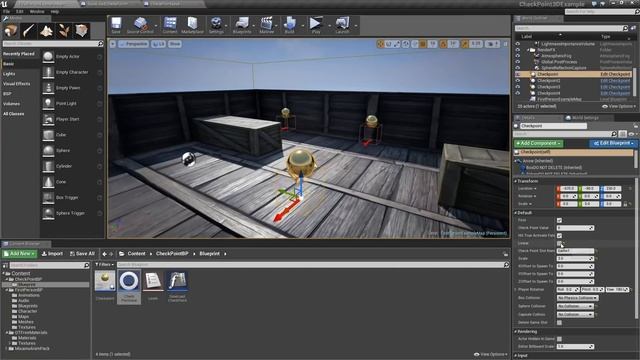Screen dimensions: 640x360
Task: Click the Cylinder shape in placement list
Action: [x=48, y=166]
